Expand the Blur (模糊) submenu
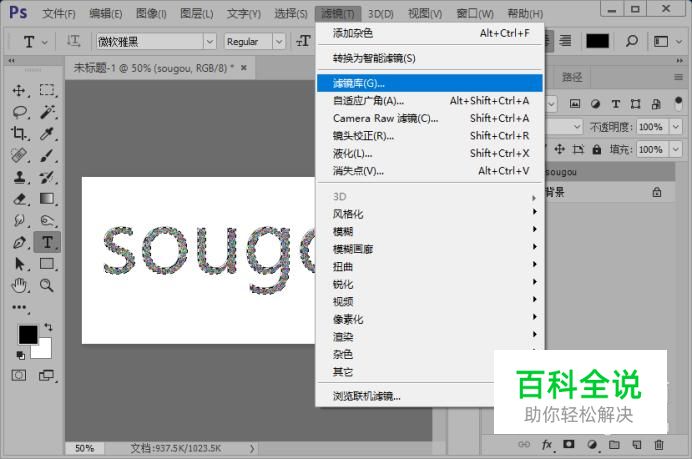 429,231
